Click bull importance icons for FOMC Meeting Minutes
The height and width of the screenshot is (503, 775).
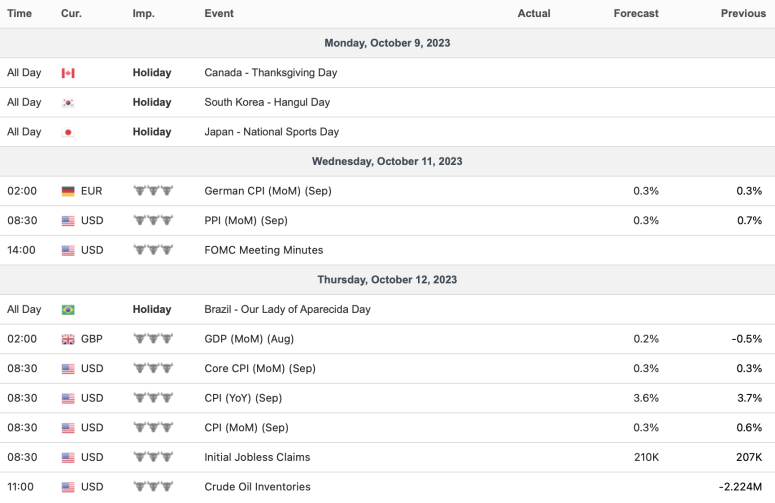(153, 250)
